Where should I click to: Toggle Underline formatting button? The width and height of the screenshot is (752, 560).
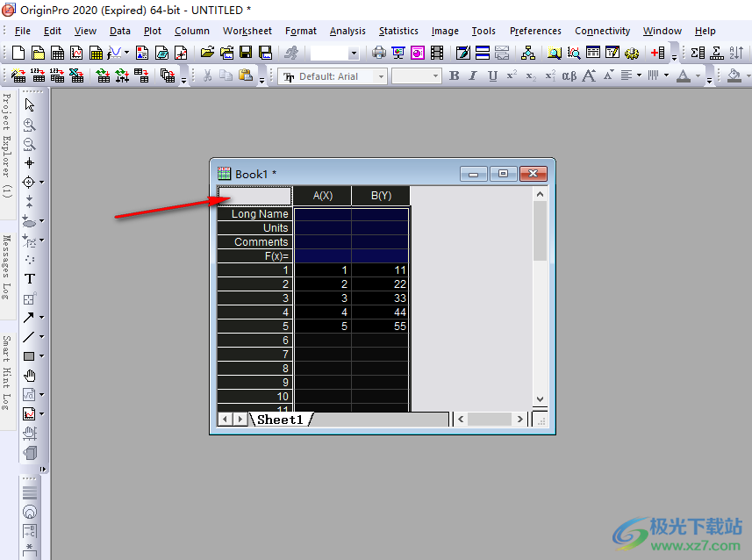[x=492, y=75]
